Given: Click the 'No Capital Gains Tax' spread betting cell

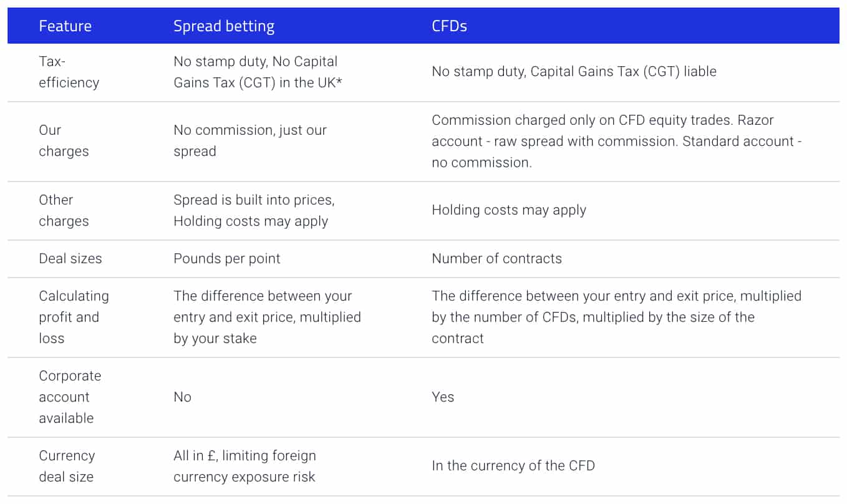Looking at the screenshot, I should pyautogui.click(x=255, y=72).
